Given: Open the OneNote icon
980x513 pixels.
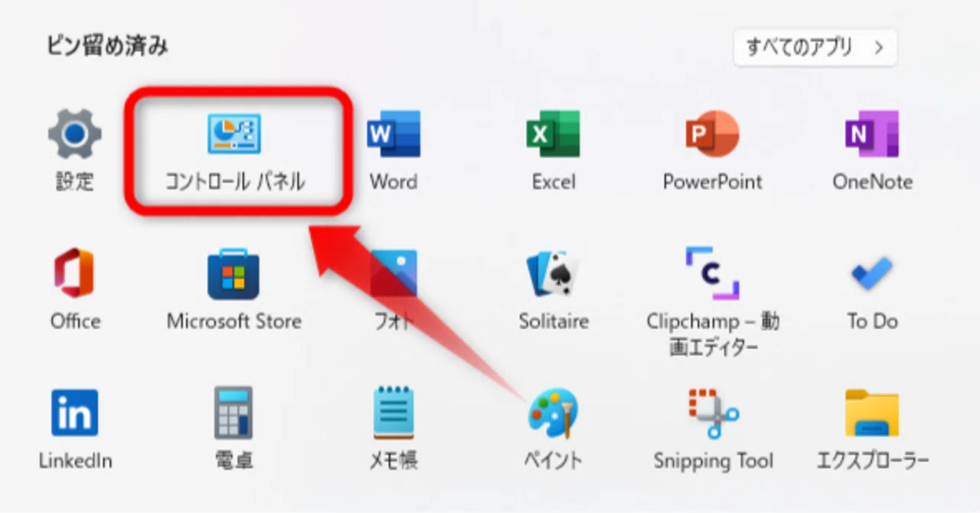Looking at the screenshot, I should click(872, 134).
